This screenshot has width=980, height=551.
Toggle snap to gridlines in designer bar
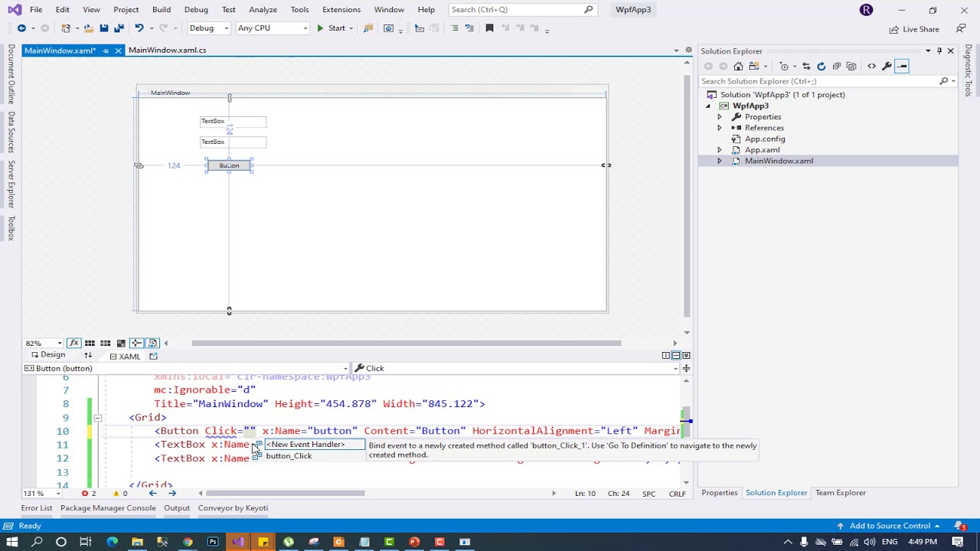[106, 343]
